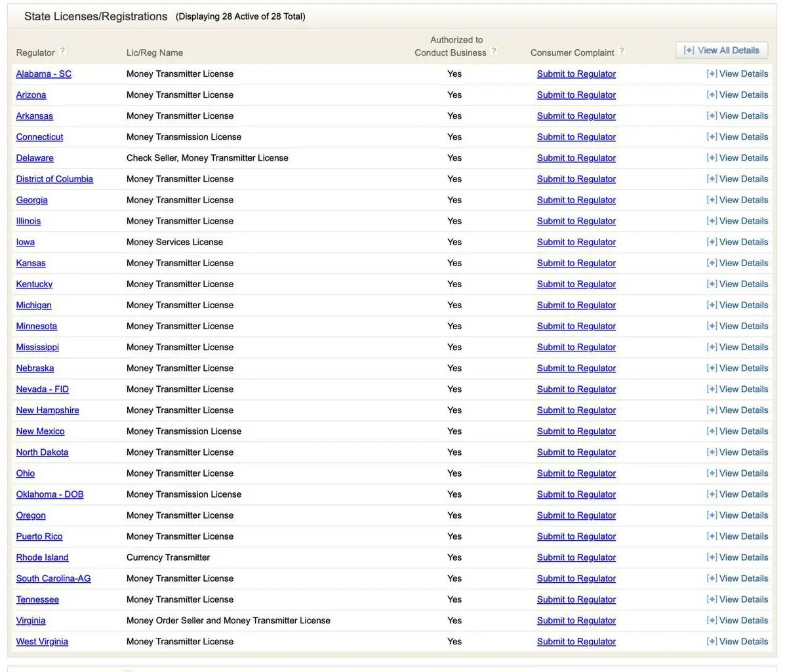The height and width of the screenshot is (672, 787).
Task: Submit to Regulator for Minnesota
Action: (x=576, y=326)
